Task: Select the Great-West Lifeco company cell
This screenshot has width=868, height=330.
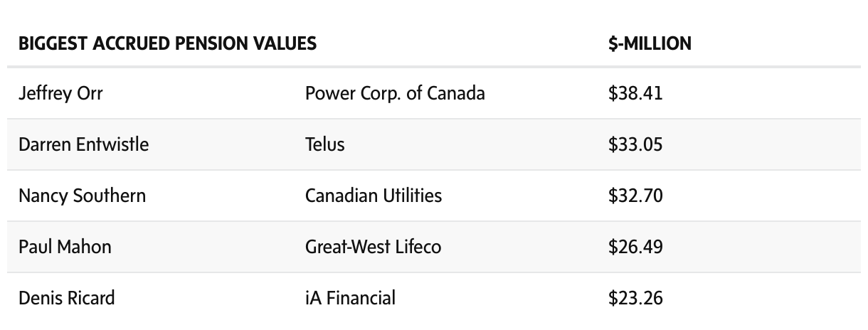Action: point(373,247)
